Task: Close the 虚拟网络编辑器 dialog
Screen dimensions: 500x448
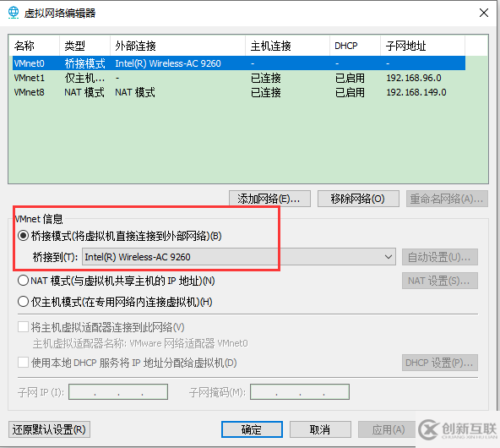Action: click(484, 13)
